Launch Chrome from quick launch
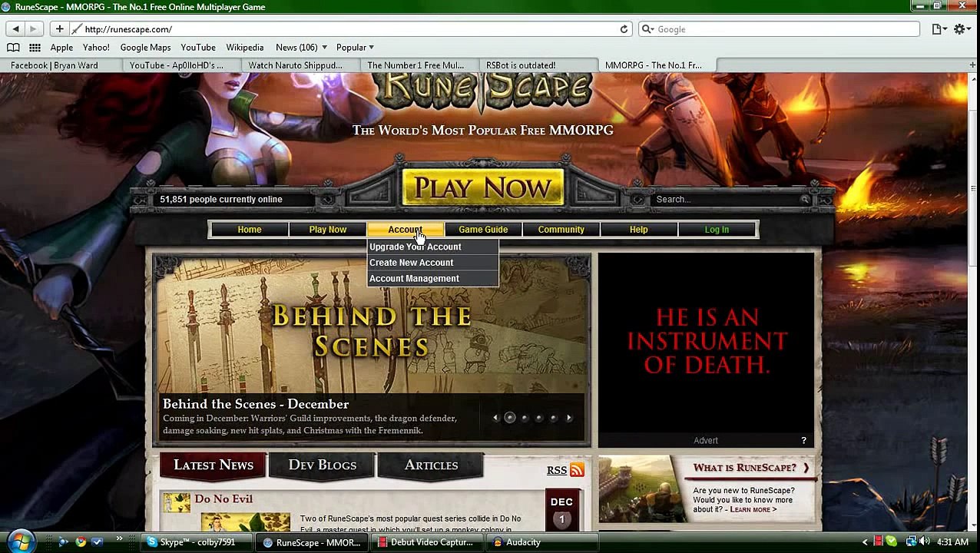 point(81,542)
